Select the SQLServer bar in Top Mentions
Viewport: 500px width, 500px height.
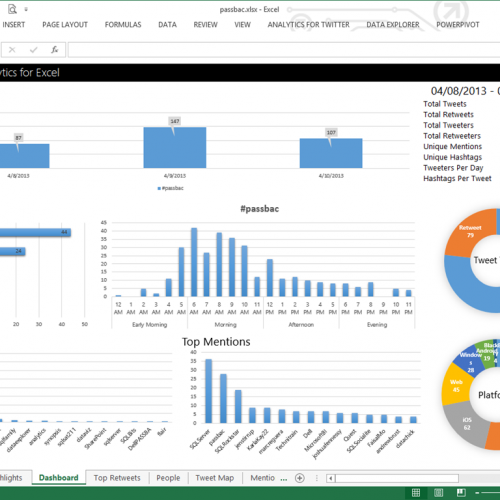tap(209, 391)
